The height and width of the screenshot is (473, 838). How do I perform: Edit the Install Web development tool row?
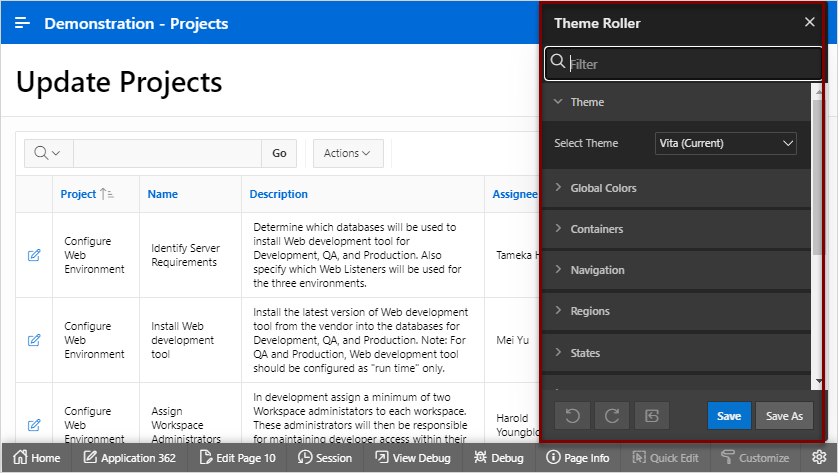tap(34, 340)
